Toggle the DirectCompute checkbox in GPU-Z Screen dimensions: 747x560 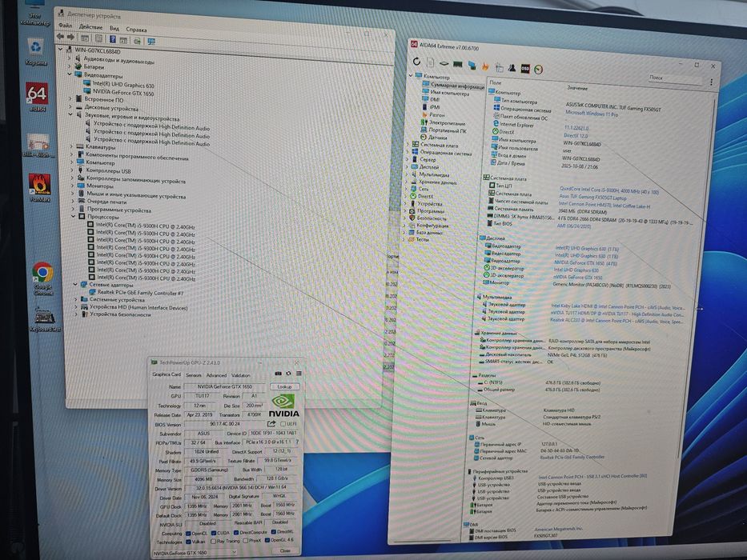coord(235,532)
